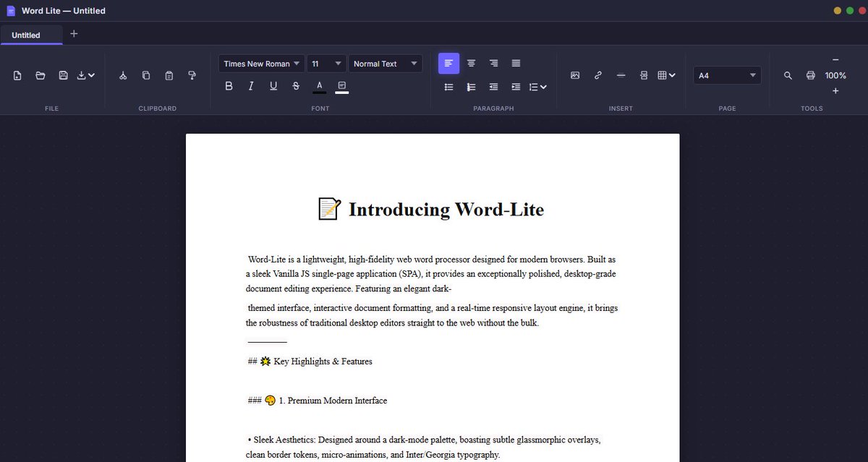Click the 100% zoom level value
Viewport: 868px width, 462px height.
tap(835, 75)
